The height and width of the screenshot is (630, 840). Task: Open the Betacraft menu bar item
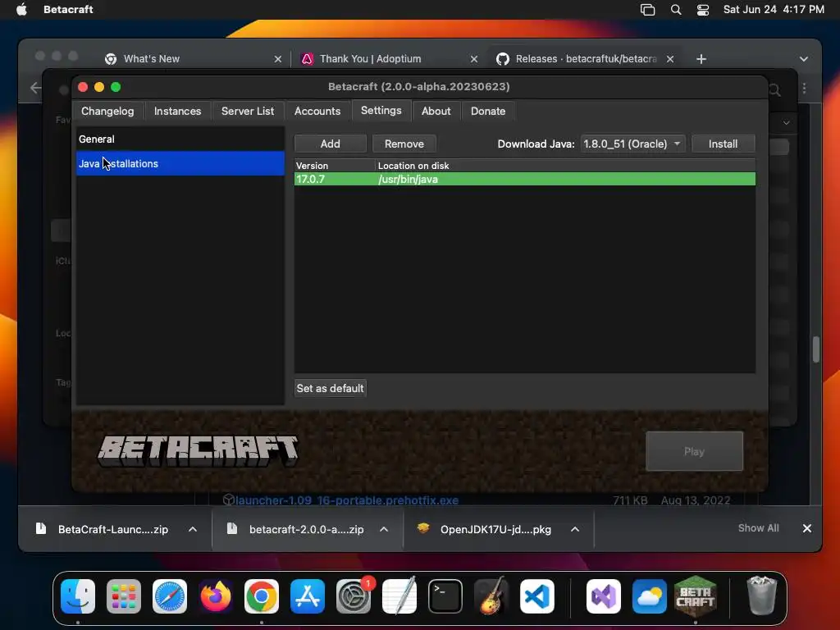tap(68, 9)
